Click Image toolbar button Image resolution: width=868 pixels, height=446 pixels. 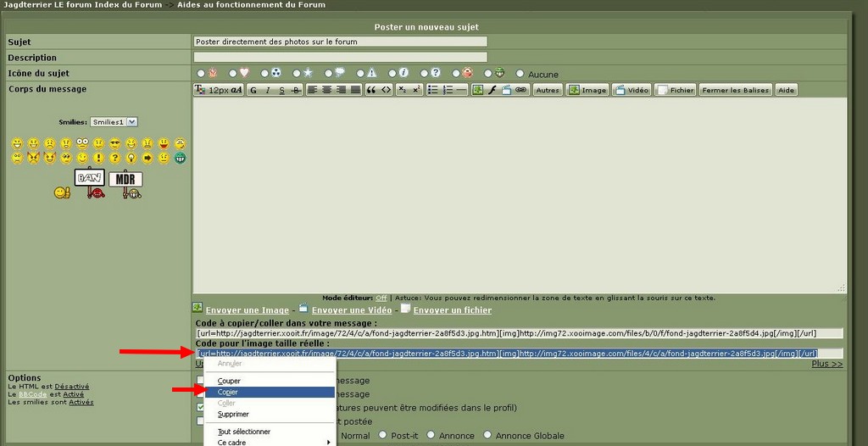587,90
